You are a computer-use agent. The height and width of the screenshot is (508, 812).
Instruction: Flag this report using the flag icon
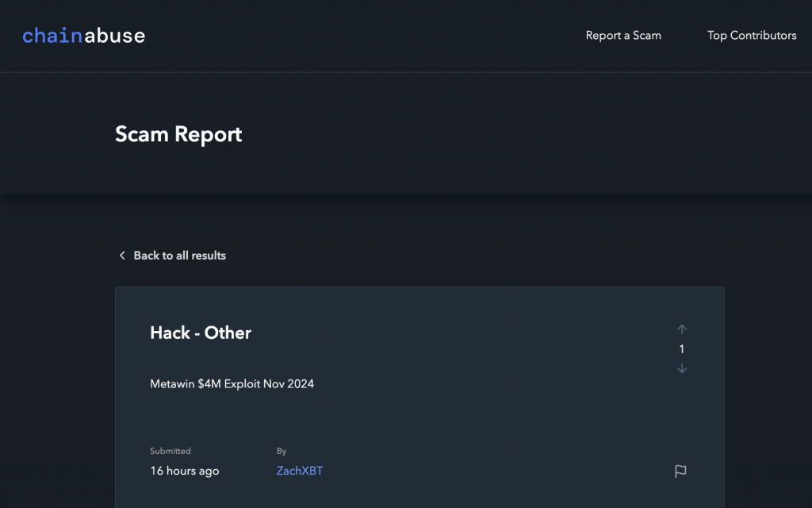coord(680,471)
